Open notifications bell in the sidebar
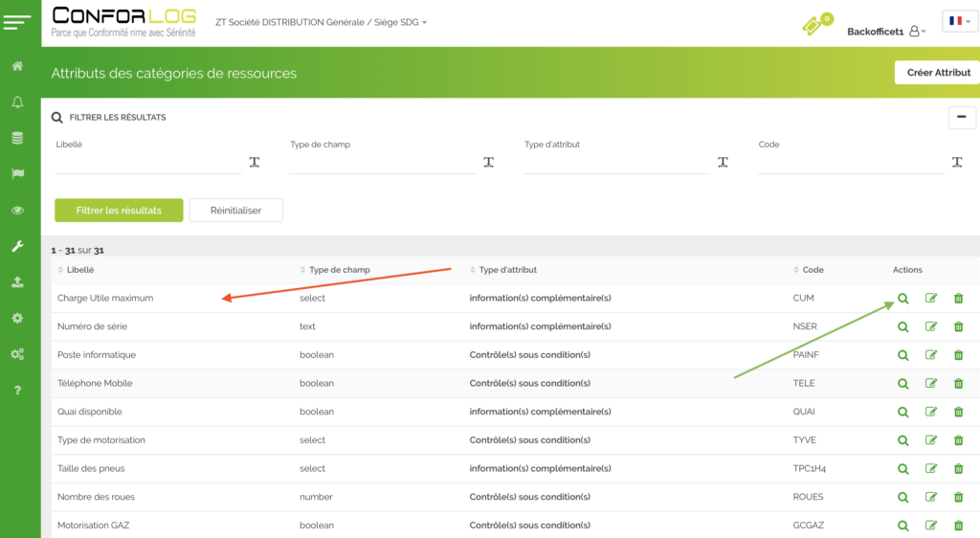980x538 pixels. coord(17,102)
